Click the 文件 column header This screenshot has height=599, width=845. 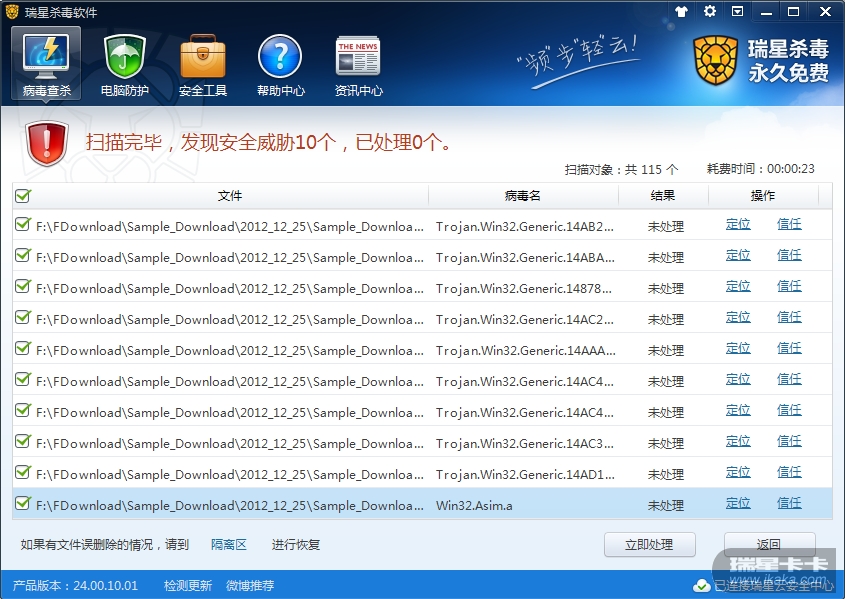[230, 196]
